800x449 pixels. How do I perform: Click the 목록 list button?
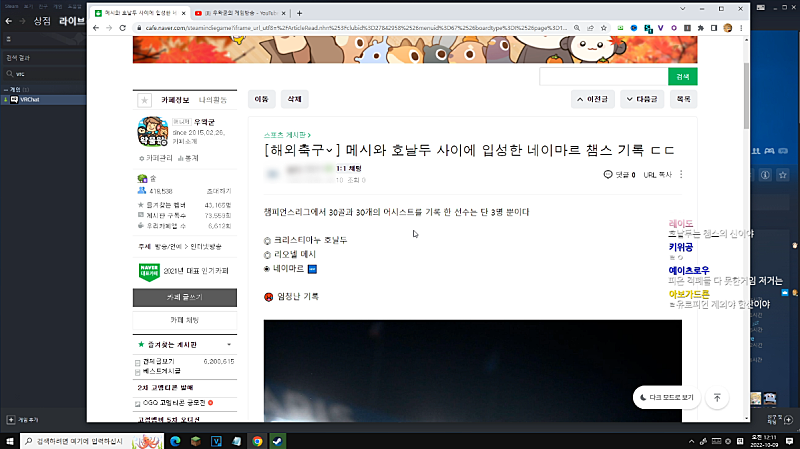coord(683,99)
